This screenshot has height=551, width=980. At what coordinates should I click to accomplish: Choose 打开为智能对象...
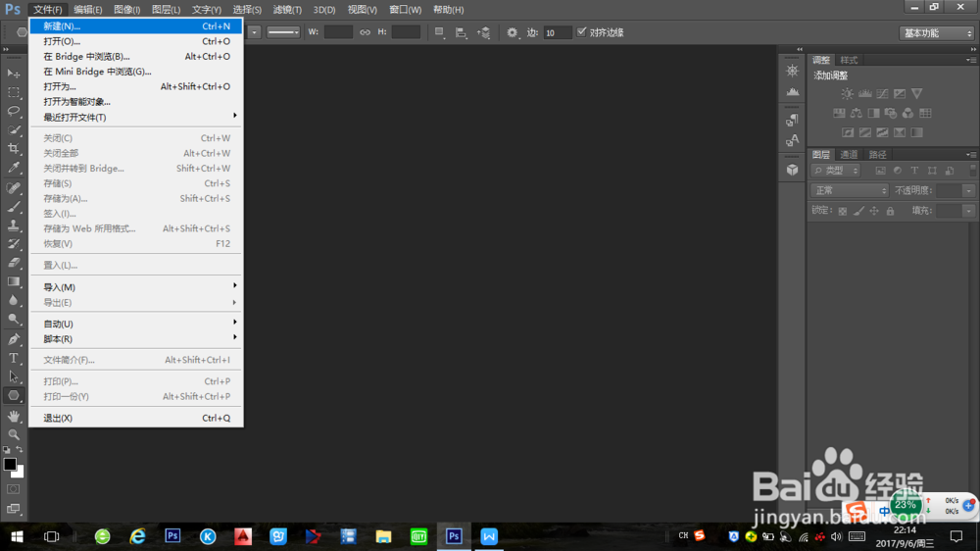[136, 101]
